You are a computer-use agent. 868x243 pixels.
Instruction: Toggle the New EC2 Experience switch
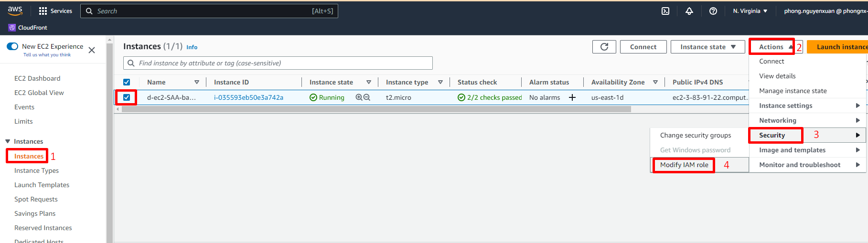pos(12,46)
